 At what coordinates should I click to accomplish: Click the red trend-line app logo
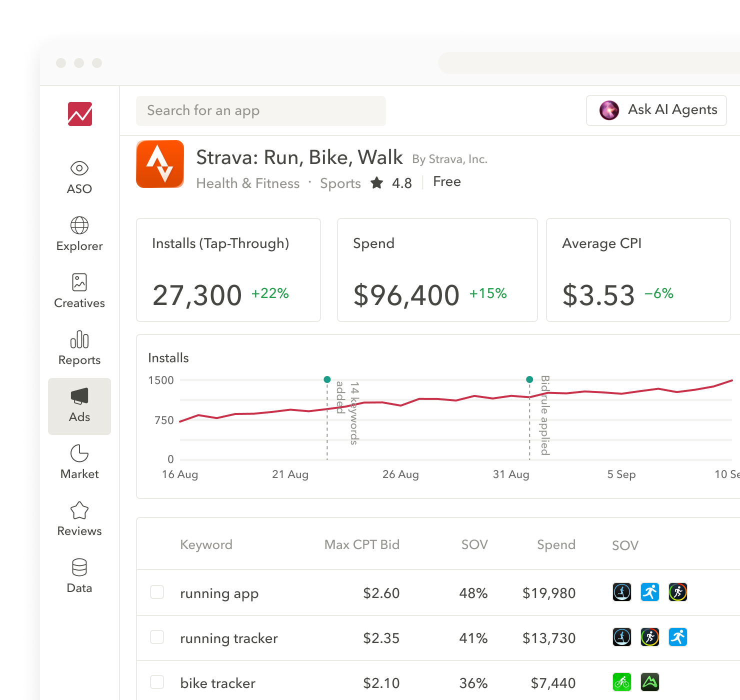[80, 114]
